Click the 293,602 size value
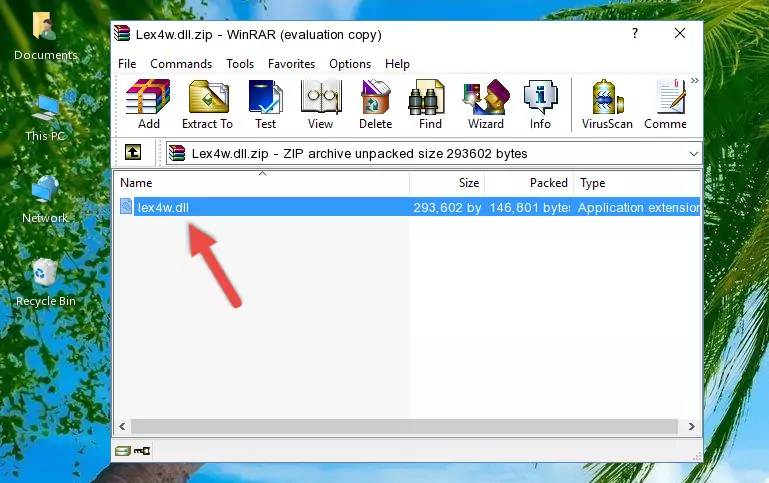 447,207
